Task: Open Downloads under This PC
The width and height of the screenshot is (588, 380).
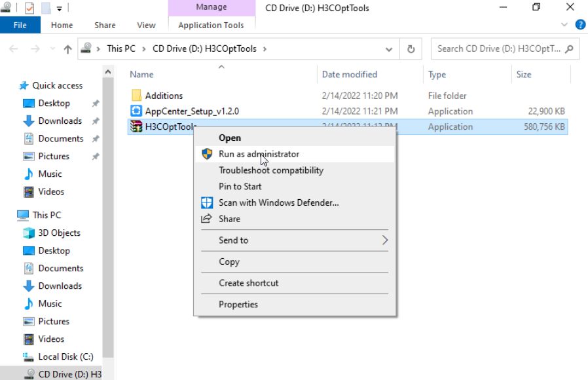Action: tap(60, 286)
